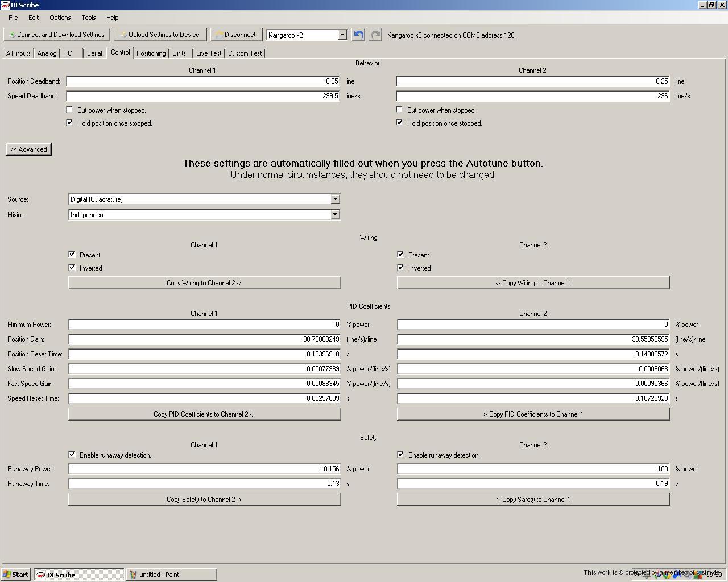Click the DEScribe taskbar button

pos(78,575)
